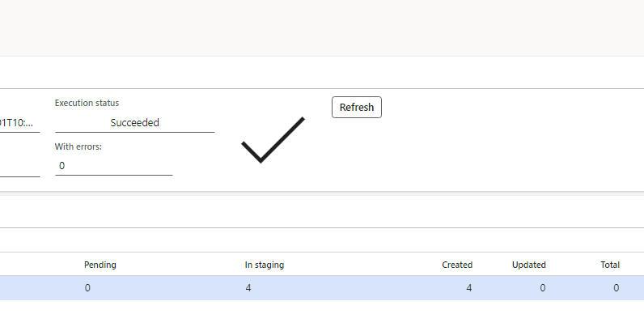Viewport: 644px width, 331px height.
Task: Focus the Execution status field showing Succeeded
Action: click(134, 123)
